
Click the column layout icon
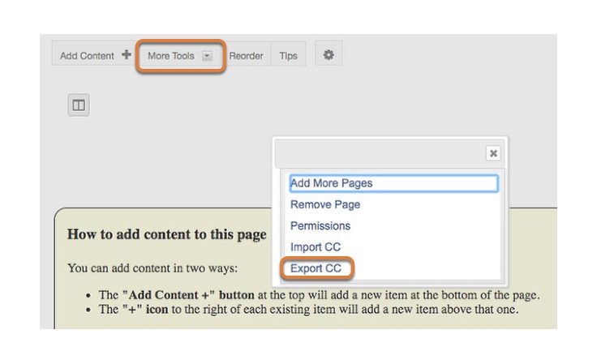click(x=79, y=105)
